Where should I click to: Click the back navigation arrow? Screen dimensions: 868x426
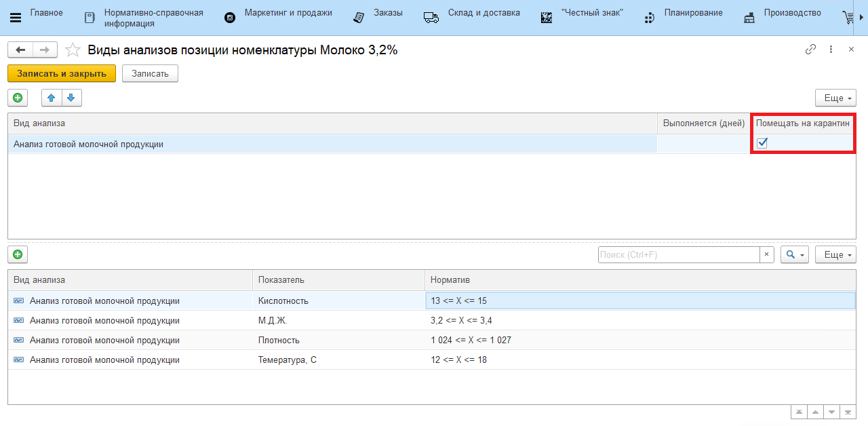click(x=20, y=50)
